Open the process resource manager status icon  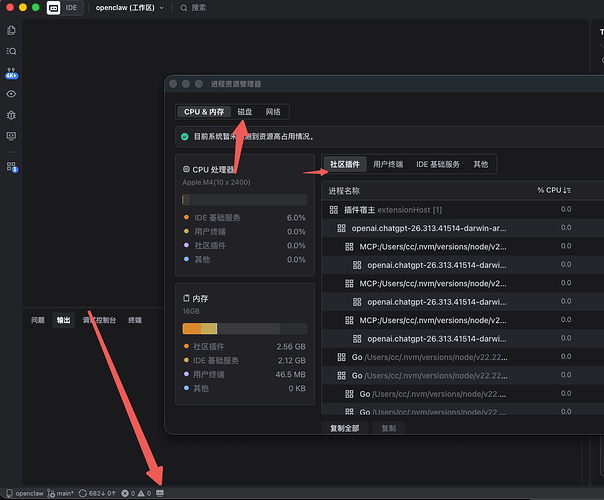tap(160, 493)
